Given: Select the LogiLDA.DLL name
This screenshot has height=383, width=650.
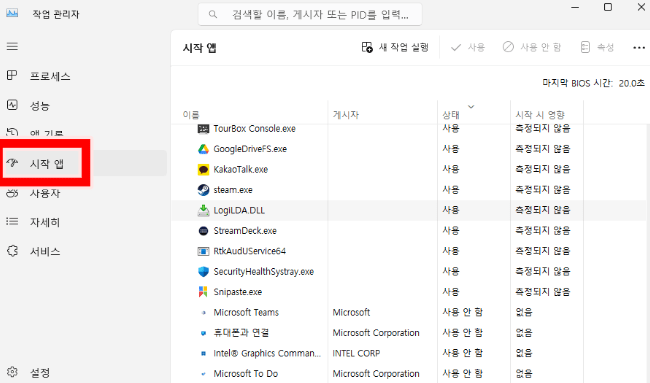Looking at the screenshot, I should pos(239,211).
